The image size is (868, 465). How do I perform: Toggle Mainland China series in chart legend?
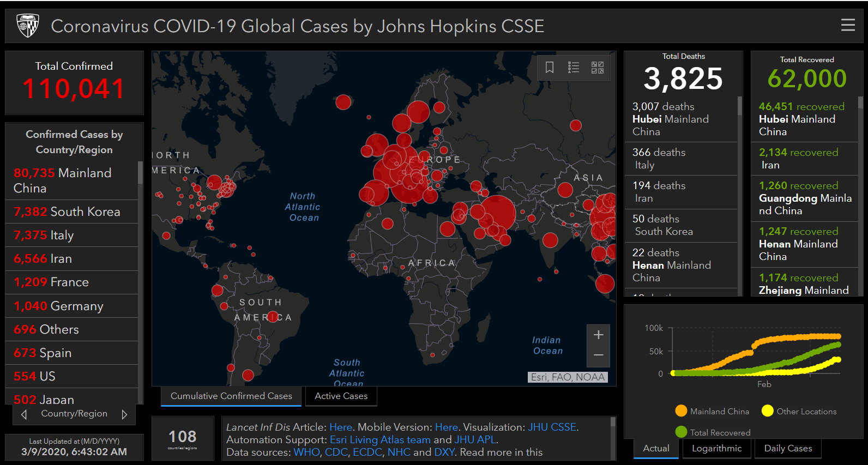point(712,411)
